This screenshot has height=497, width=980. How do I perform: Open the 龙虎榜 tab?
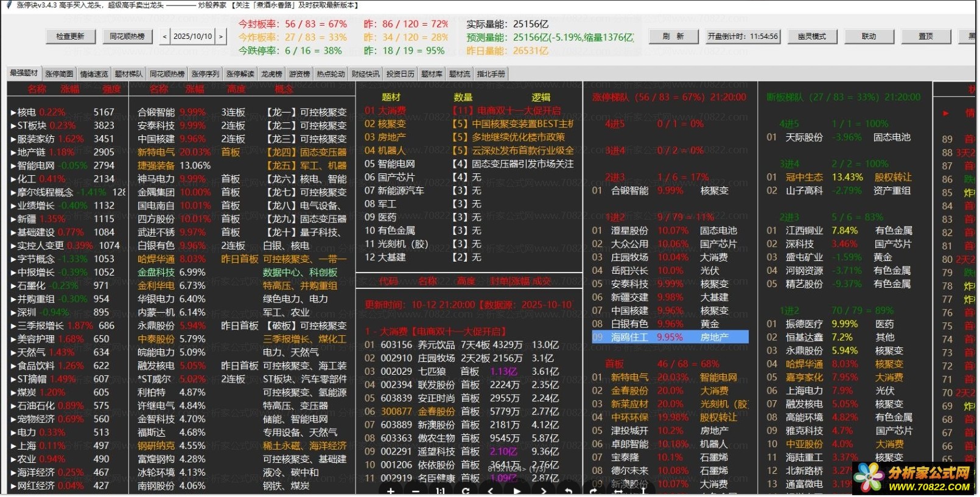[x=271, y=74]
